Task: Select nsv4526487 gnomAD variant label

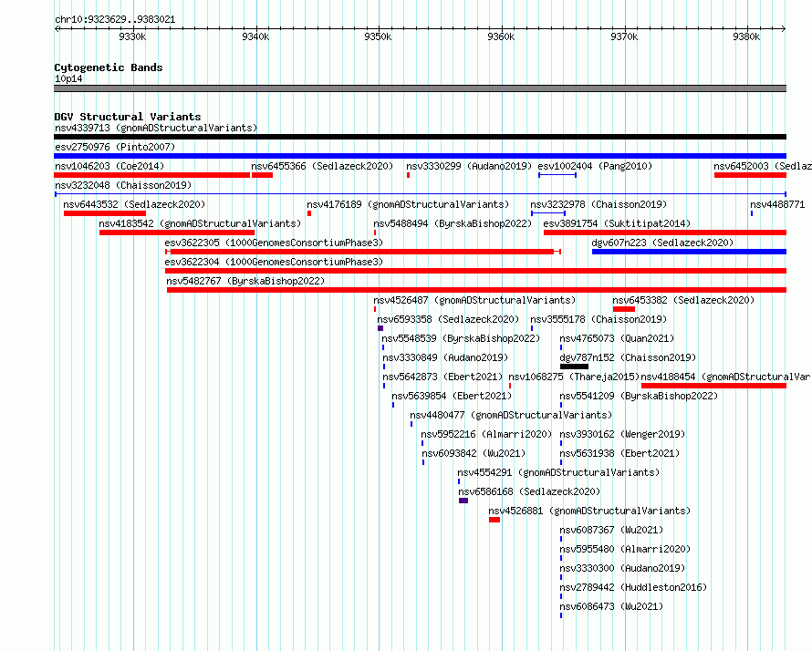Action: 474,300
